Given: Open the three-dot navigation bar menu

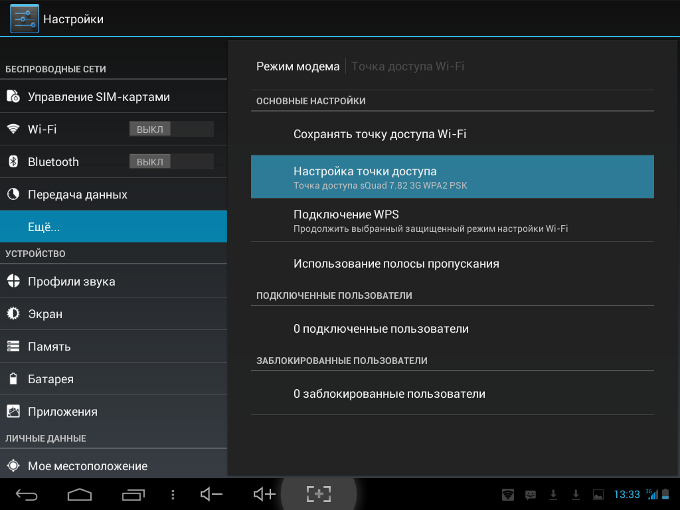Looking at the screenshot, I should [x=173, y=494].
